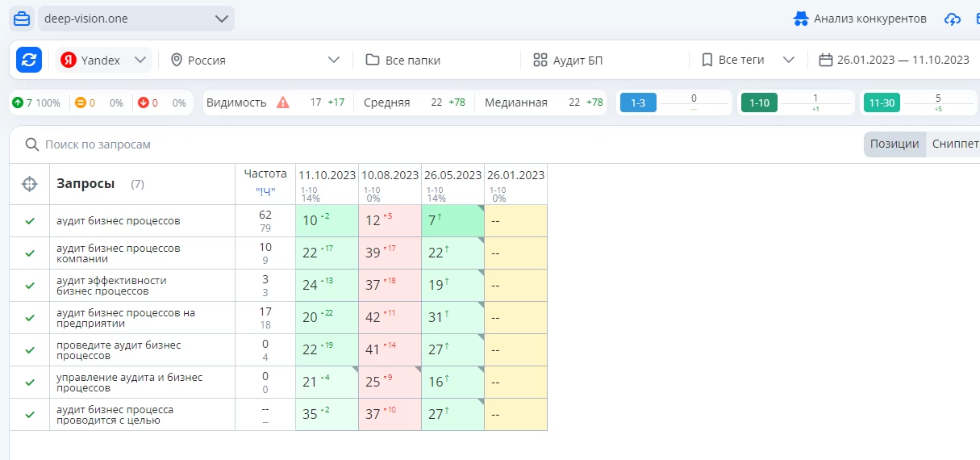Image resolution: width=980 pixels, height=460 pixels.
Task: Toggle checkmark for 'аудит бизнес процесса проводится с целью'
Action: (x=30, y=415)
